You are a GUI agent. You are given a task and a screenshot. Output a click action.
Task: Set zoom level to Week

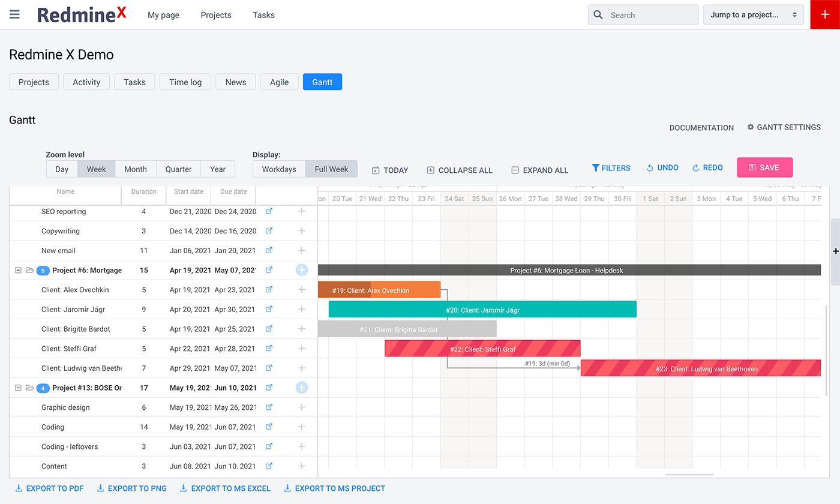(96, 169)
